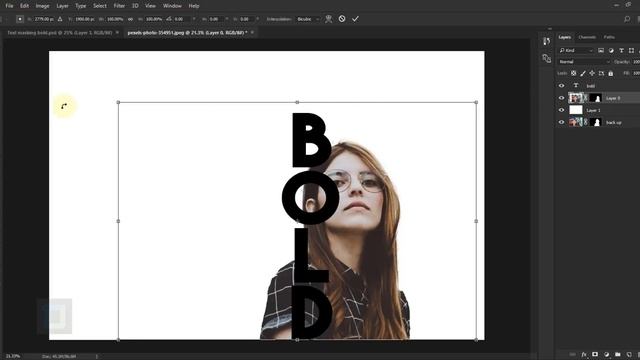
Task: Open the View menu
Action: click(150, 6)
